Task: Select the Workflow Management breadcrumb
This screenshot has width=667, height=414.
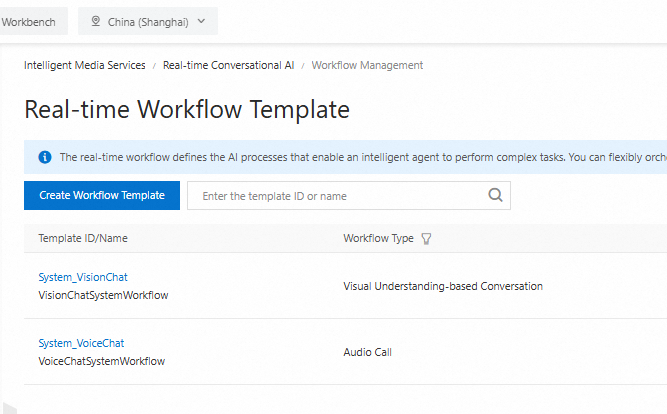Action: [x=367, y=65]
